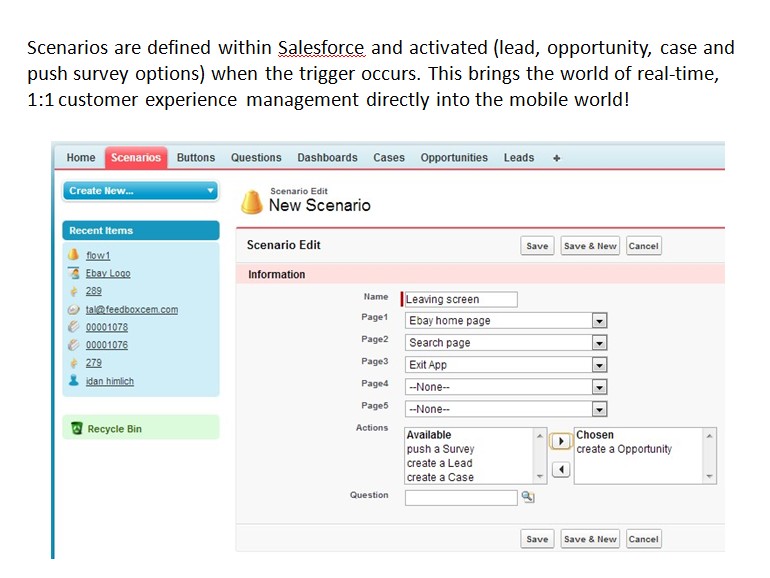Open the Page3 dropdown

click(506, 365)
